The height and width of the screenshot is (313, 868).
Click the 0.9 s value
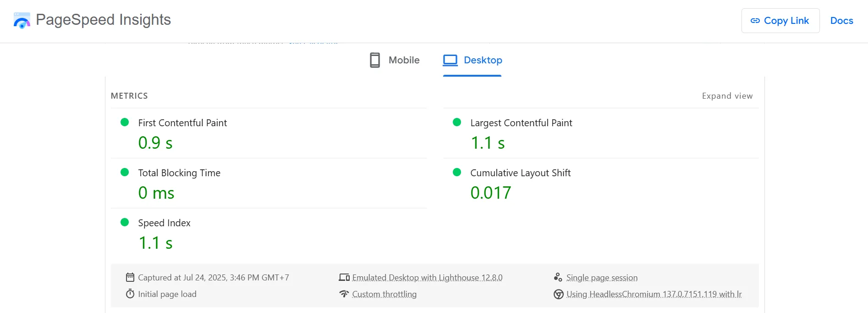point(155,143)
